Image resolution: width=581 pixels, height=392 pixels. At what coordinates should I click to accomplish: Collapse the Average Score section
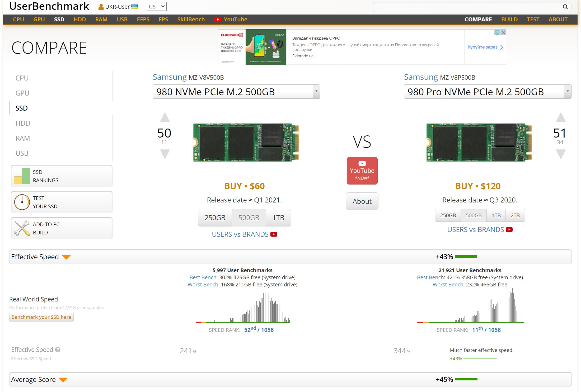(x=63, y=380)
